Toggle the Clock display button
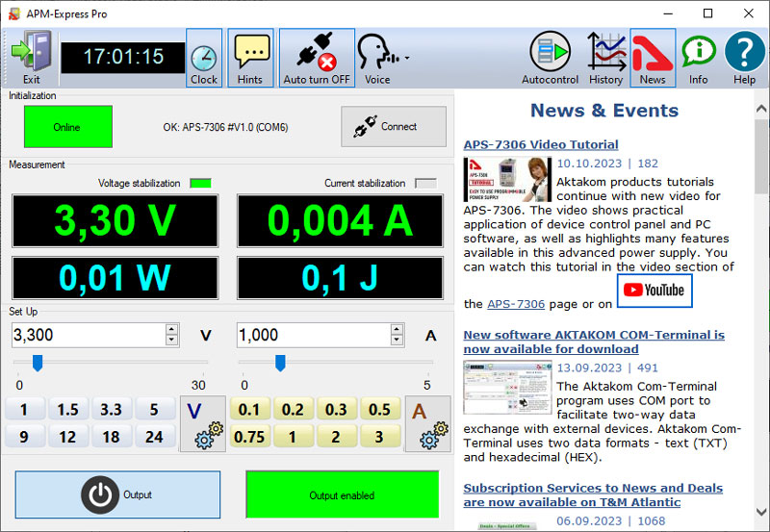 point(204,58)
